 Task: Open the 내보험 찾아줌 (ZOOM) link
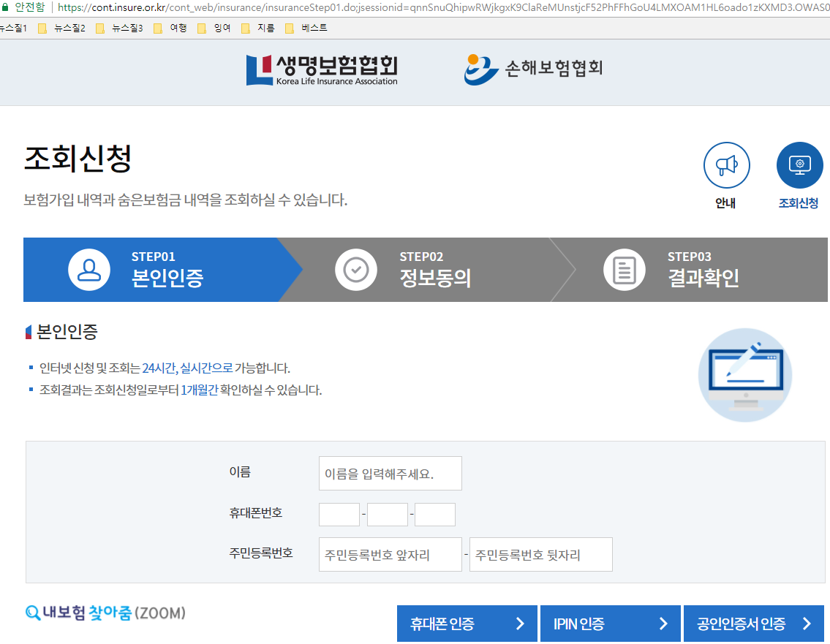coord(107,614)
